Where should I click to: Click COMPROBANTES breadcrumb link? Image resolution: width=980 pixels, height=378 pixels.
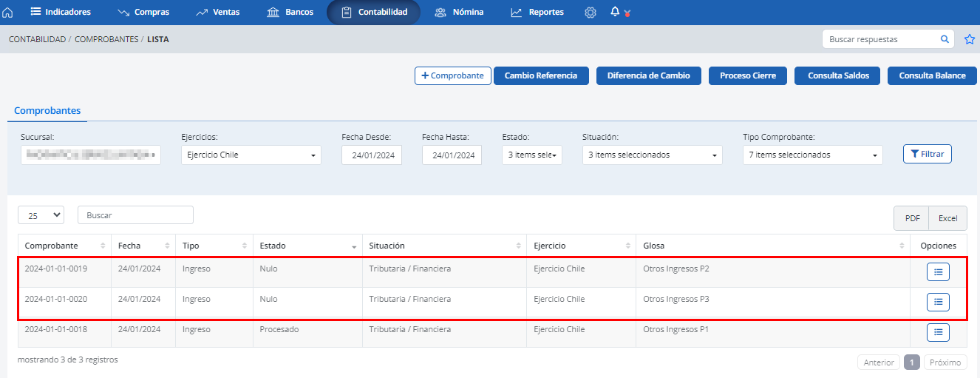click(x=106, y=39)
